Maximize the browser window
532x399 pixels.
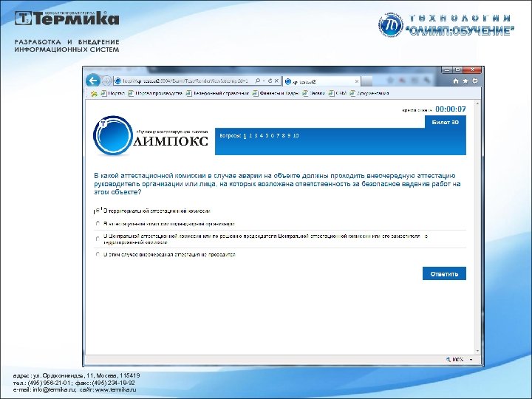coord(457,70)
